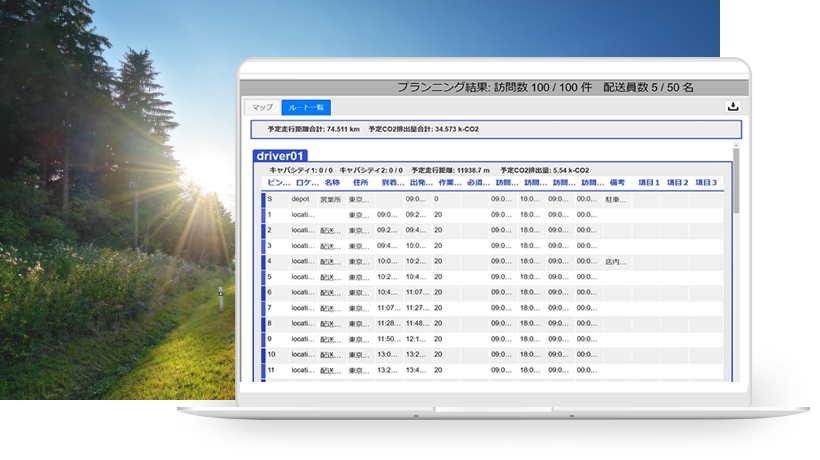Select route row number 3
The width and height of the screenshot is (820, 460).
pos(493,246)
